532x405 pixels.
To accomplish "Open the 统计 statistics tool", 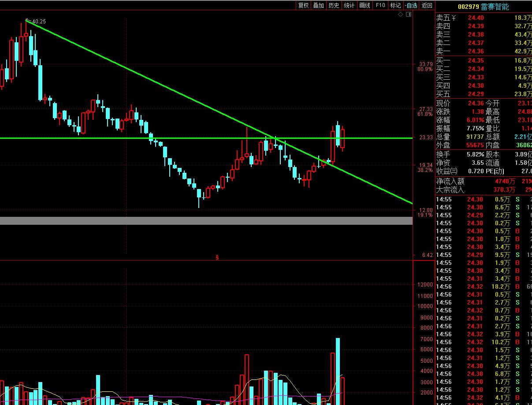I will click(349, 5).
